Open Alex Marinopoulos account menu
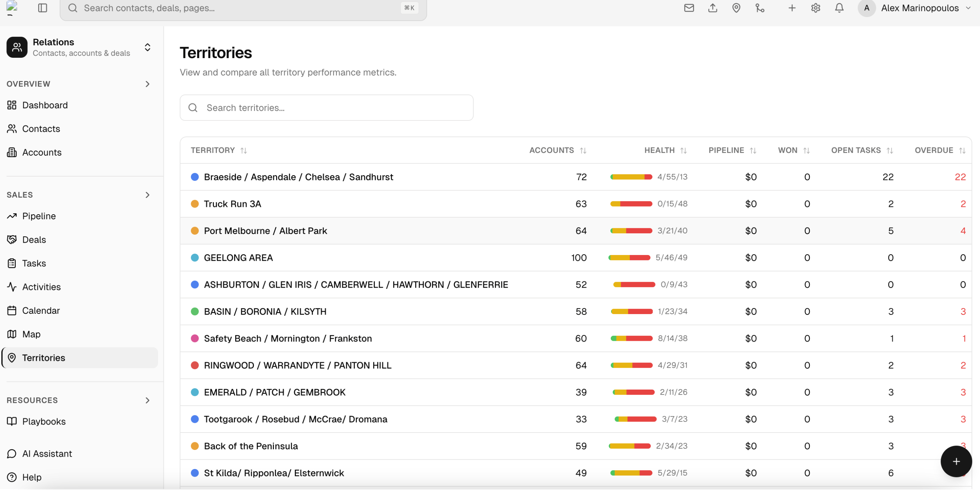 (x=920, y=8)
